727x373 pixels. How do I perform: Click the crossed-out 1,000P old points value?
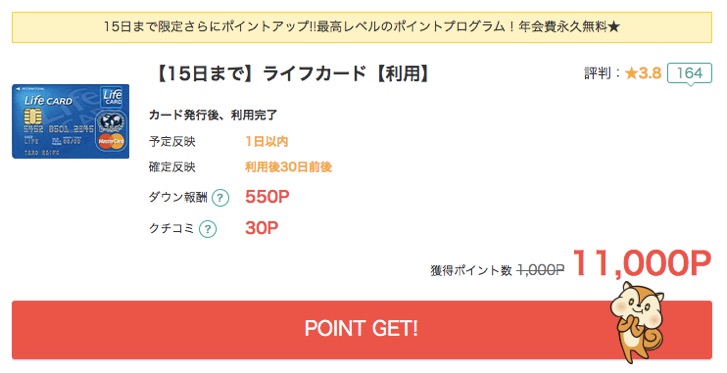tap(541, 270)
